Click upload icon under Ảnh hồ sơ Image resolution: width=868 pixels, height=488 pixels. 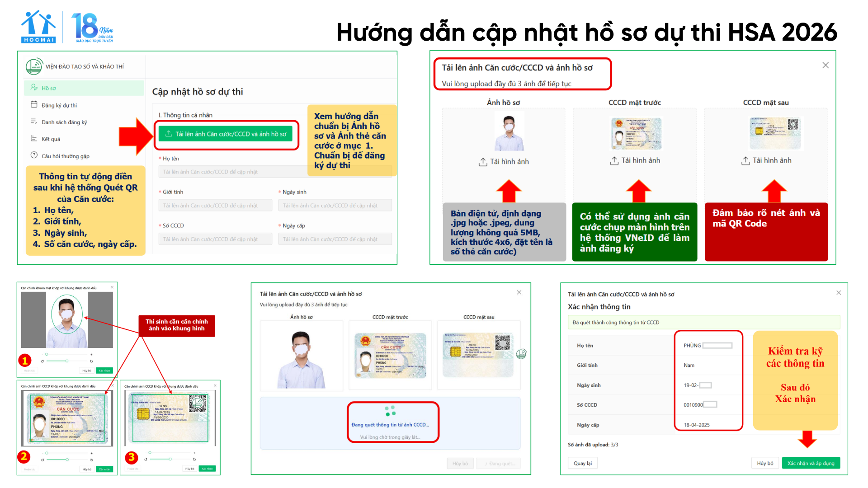(x=483, y=162)
